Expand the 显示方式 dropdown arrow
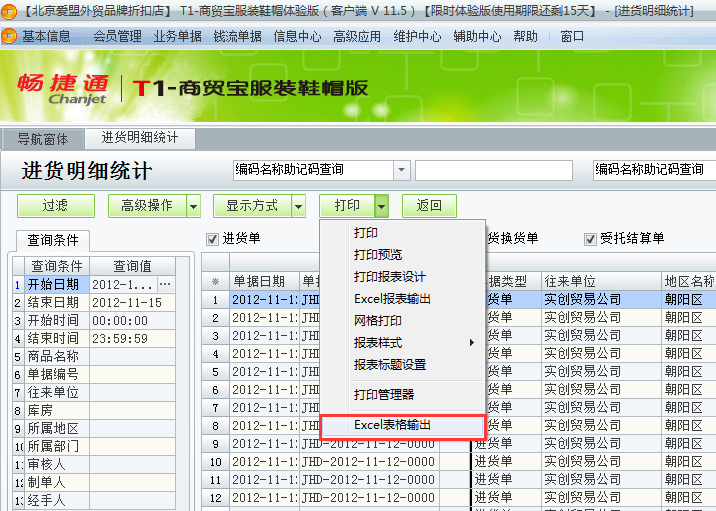Viewport: 716px width, 511px height. pyautogui.click(x=299, y=206)
